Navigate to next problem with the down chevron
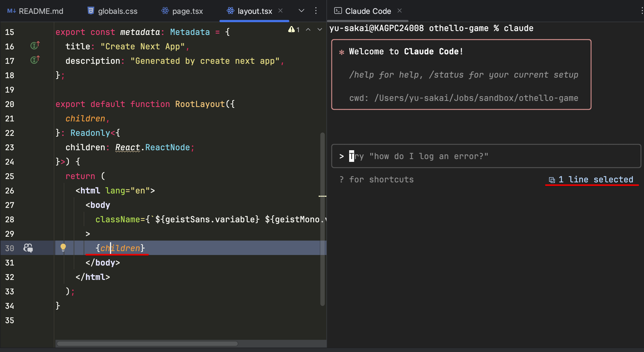This screenshot has height=352, width=644. click(x=320, y=29)
